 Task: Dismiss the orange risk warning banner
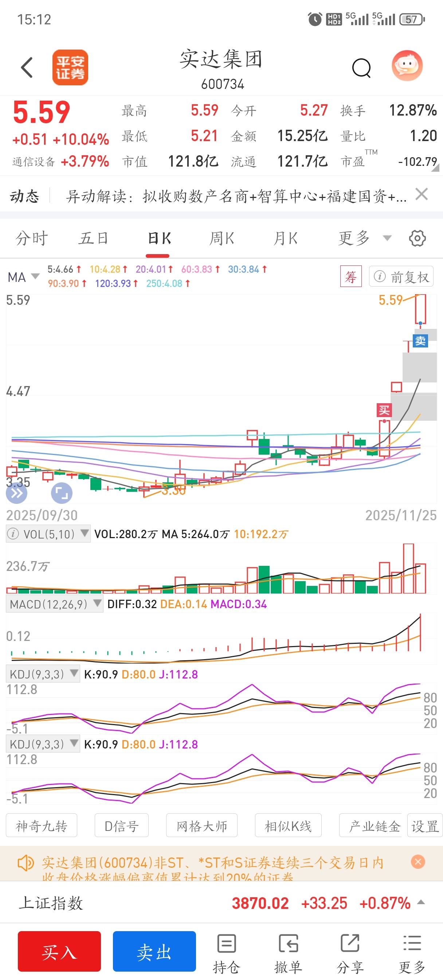tap(418, 862)
